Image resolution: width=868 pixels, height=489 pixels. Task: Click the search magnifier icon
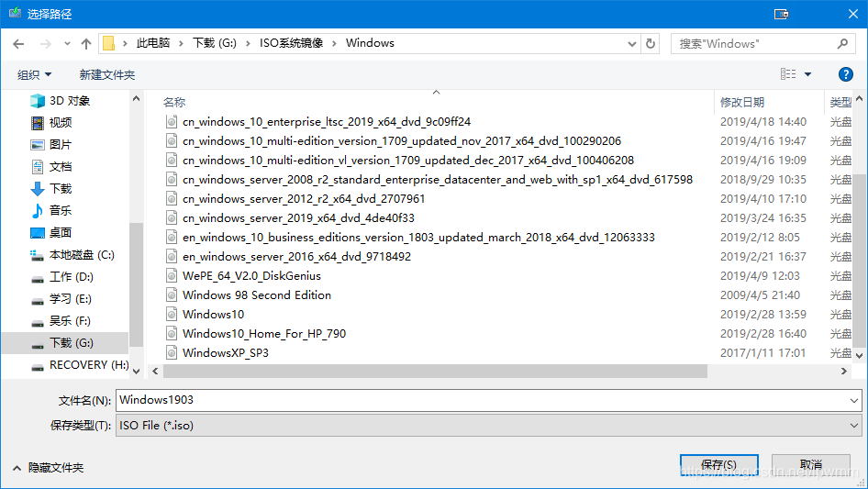pos(842,43)
